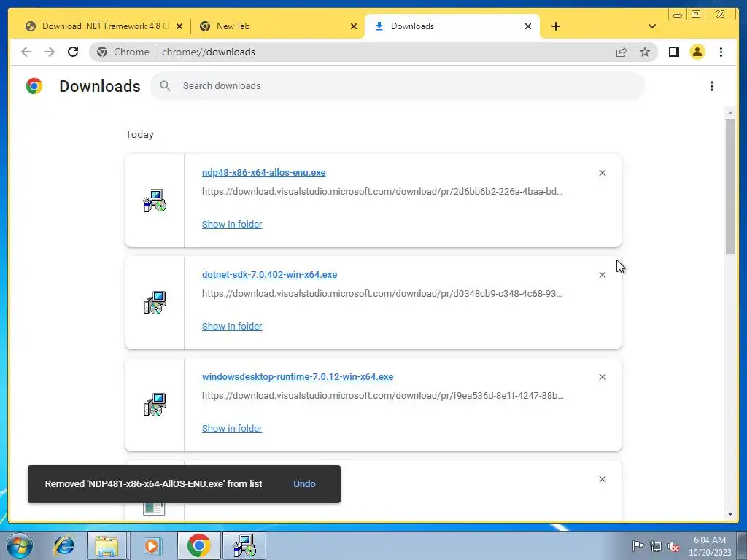
Task: Launch Internet Explorer from the taskbar
Action: 64,545
